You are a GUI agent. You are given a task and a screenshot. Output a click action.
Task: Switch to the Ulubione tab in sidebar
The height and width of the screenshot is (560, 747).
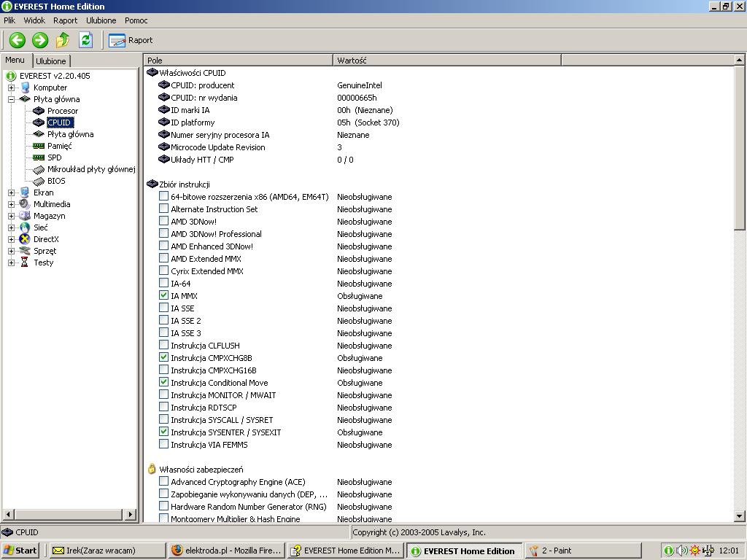tap(51, 61)
